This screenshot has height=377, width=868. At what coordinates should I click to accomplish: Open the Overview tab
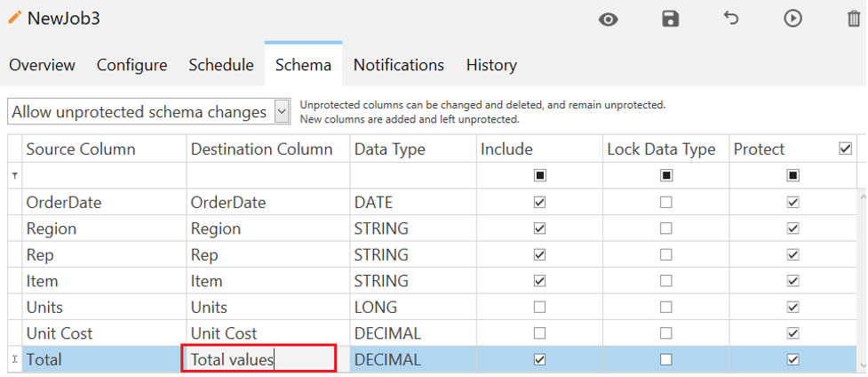click(42, 65)
